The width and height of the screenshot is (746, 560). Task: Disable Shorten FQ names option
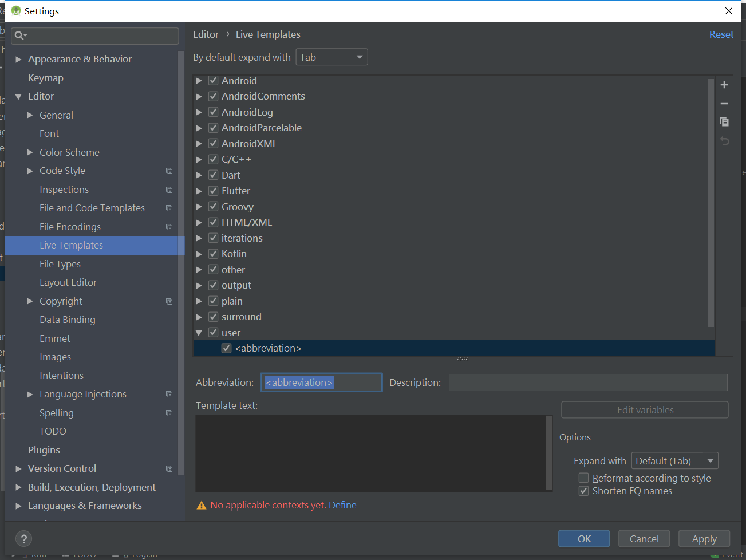click(x=583, y=491)
